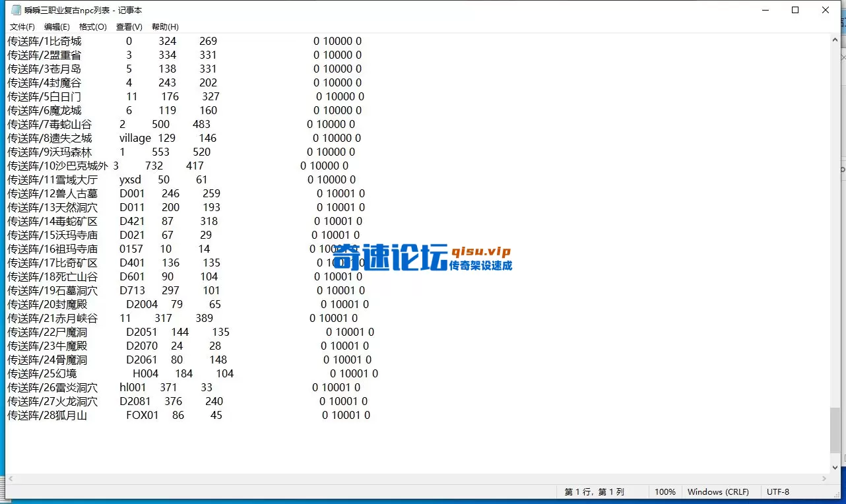846x504 pixels.
Task: Click the up arrow of the vertical scrollbar
Action: (x=834, y=40)
